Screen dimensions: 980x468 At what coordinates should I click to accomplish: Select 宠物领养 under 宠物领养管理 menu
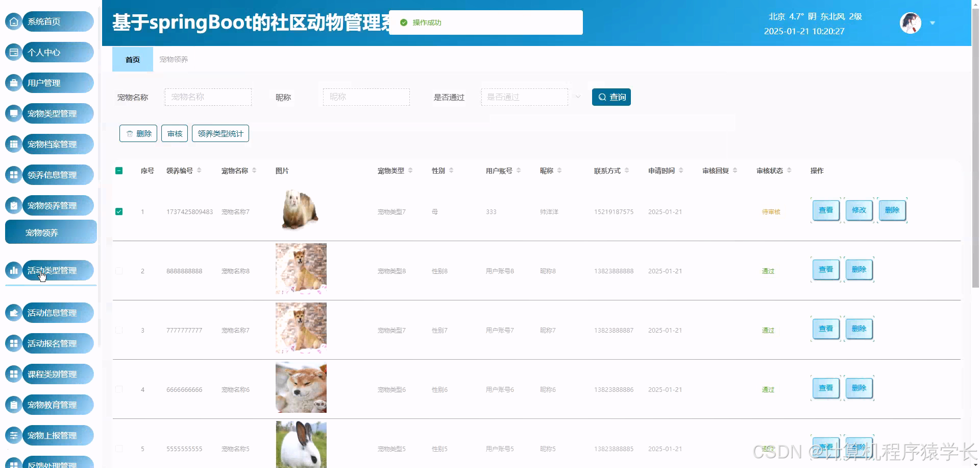coord(42,232)
